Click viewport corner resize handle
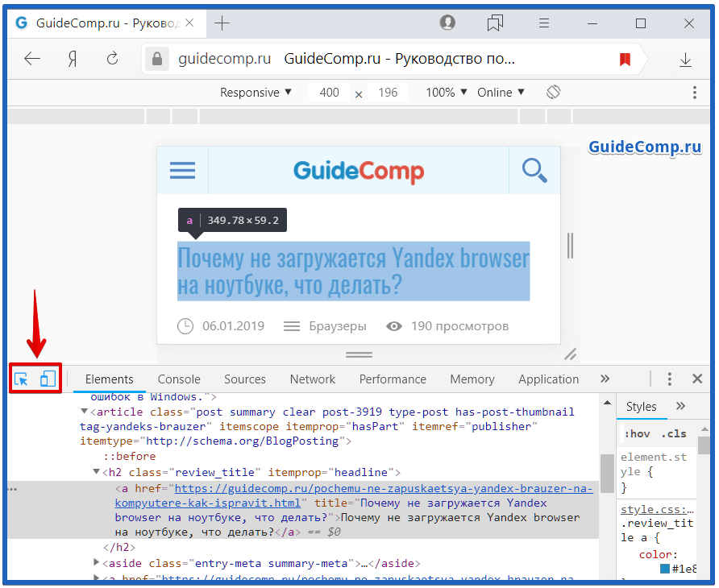719x588 pixels. tap(570, 354)
